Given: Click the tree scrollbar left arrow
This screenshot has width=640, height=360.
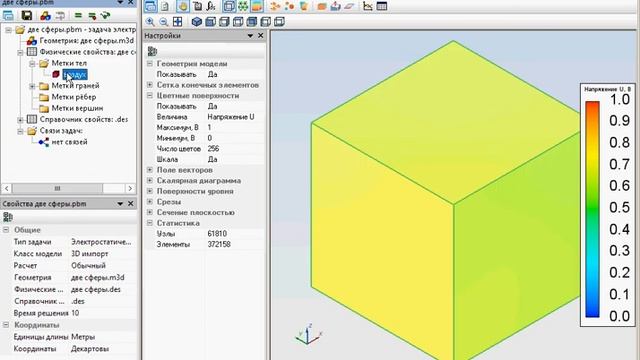Looking at the screenshot, I should [x=7, y=188].
